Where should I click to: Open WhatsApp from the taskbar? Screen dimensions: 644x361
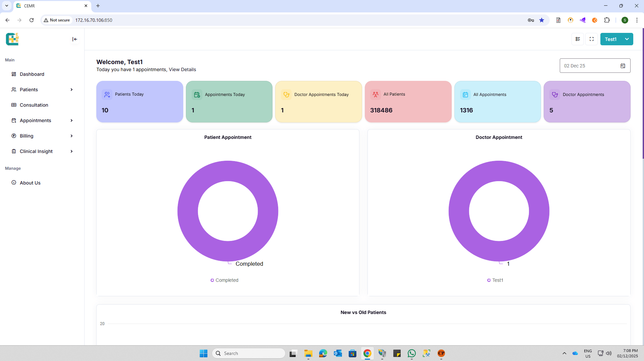[412, 353]
